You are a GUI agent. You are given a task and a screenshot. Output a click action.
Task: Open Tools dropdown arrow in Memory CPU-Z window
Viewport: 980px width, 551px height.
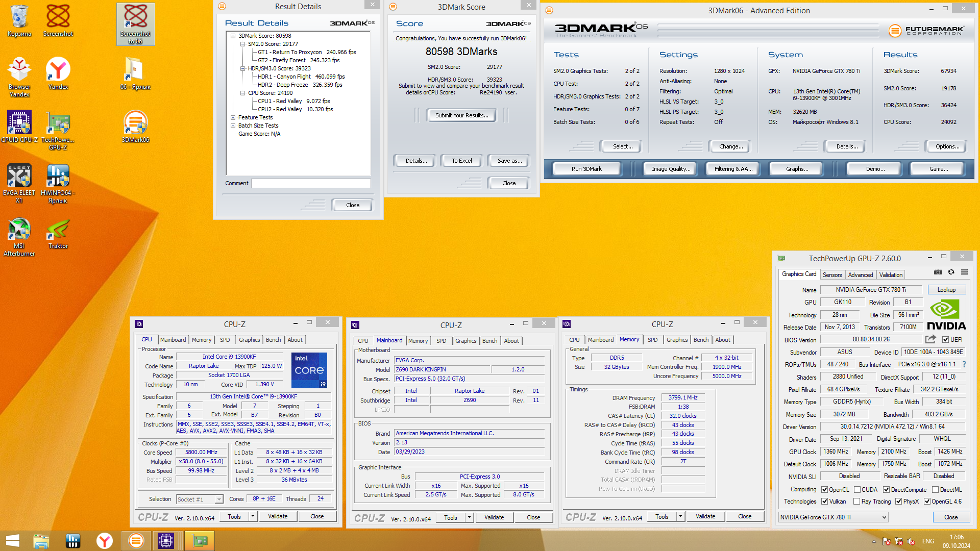coord(680,517)
